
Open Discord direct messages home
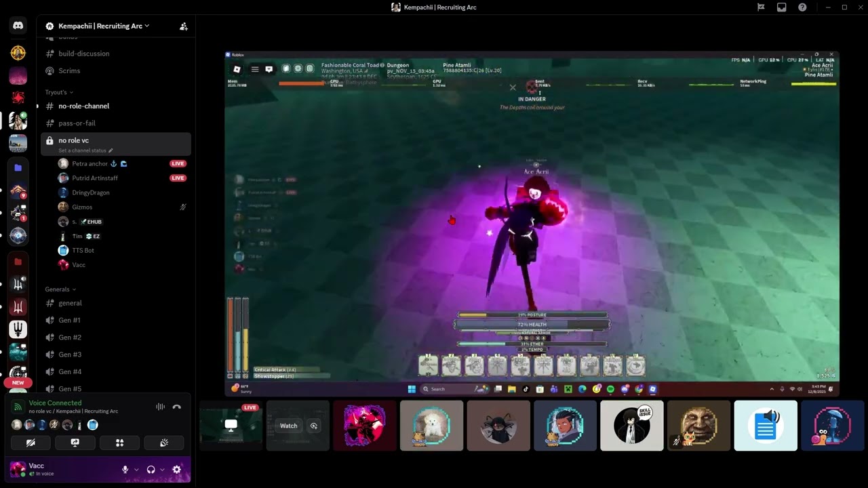tap(18, 26)
